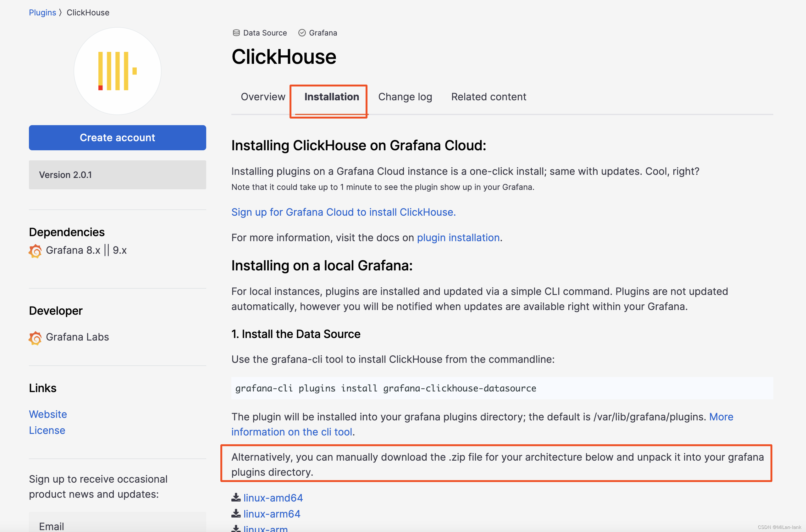This screenshot has width=806, height=532.
Task: Open the plugin installation docs link
Action: coord(458,237)
